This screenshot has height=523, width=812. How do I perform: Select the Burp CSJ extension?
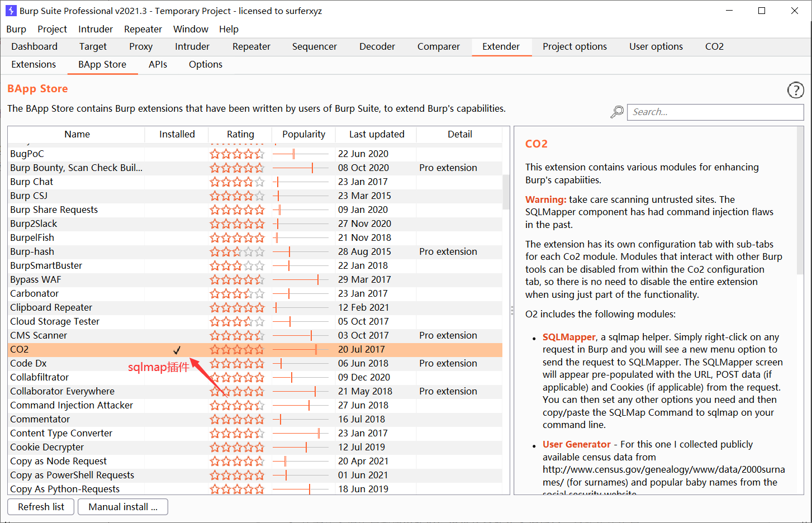[x=255, y=196]
